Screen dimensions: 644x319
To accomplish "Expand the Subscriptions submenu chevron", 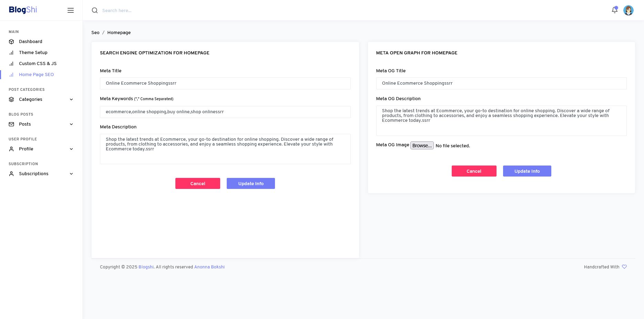I will point(71,174).
